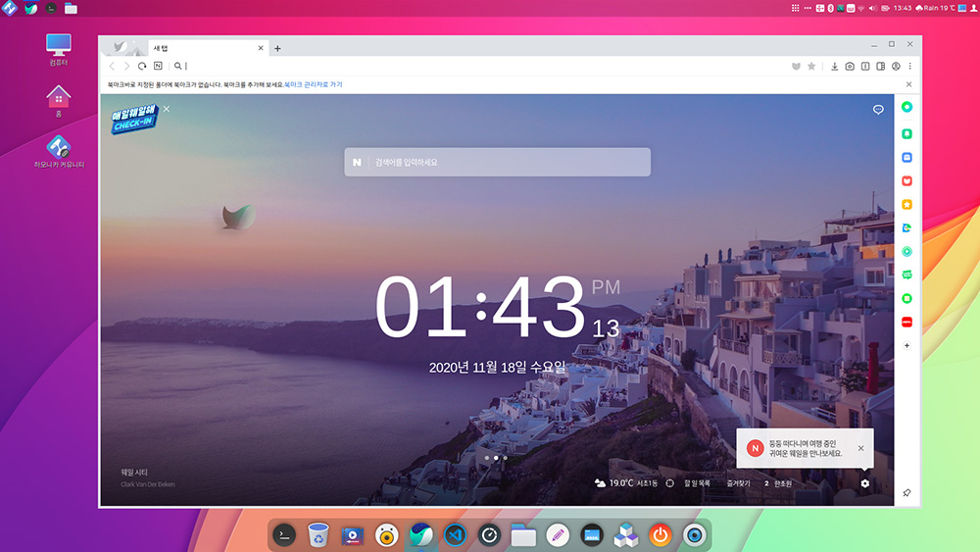This screenshot has width=980, height=552.
Task: Open the first green circle icon in sidebar
Action: pyautogui.click(x=906, y=107)
